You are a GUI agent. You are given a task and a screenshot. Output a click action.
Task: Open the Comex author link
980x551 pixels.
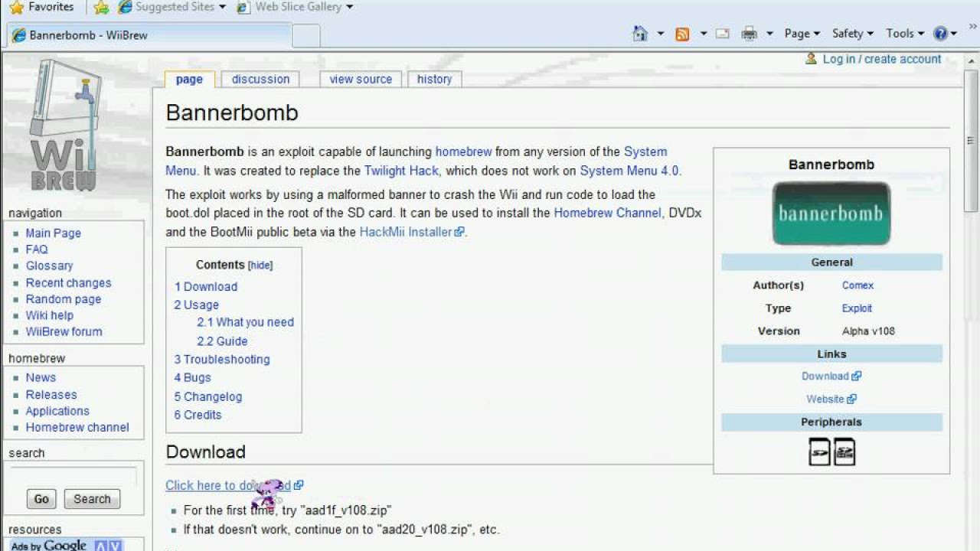click(857, 285)
